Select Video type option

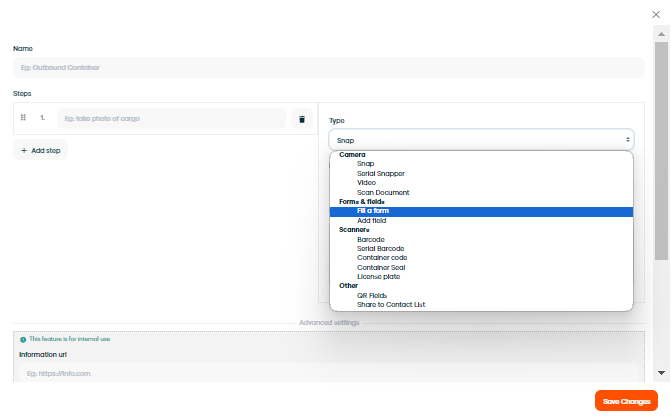tap(366, 182)
